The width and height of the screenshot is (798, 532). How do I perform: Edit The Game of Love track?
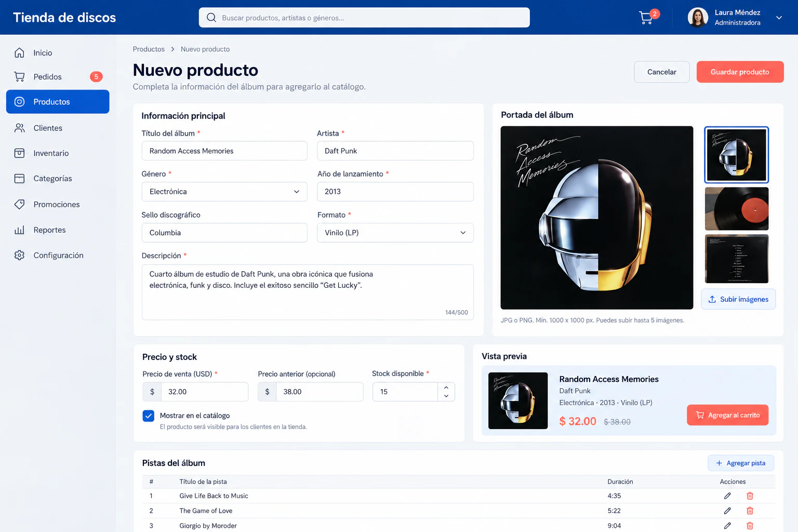coord(727,511)
